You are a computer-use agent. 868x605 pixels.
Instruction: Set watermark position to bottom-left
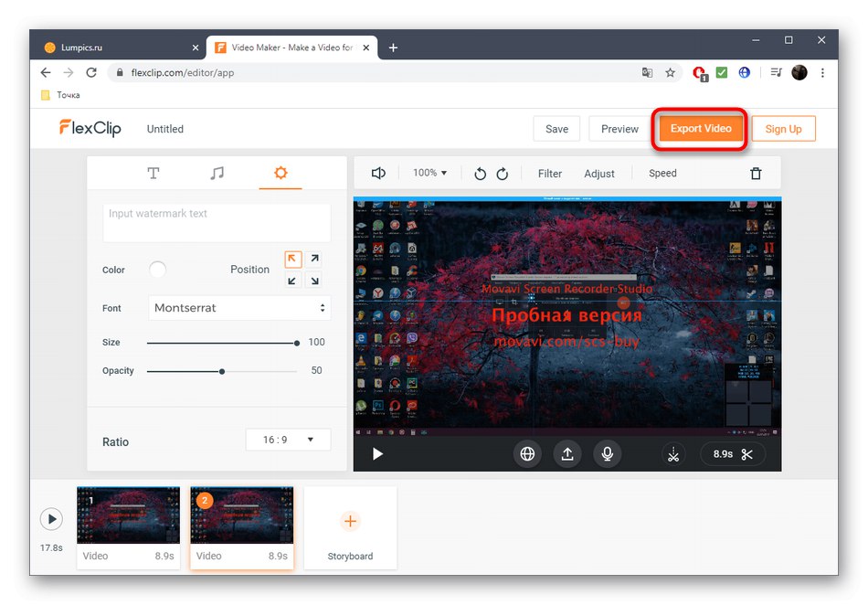click(293, 280)
